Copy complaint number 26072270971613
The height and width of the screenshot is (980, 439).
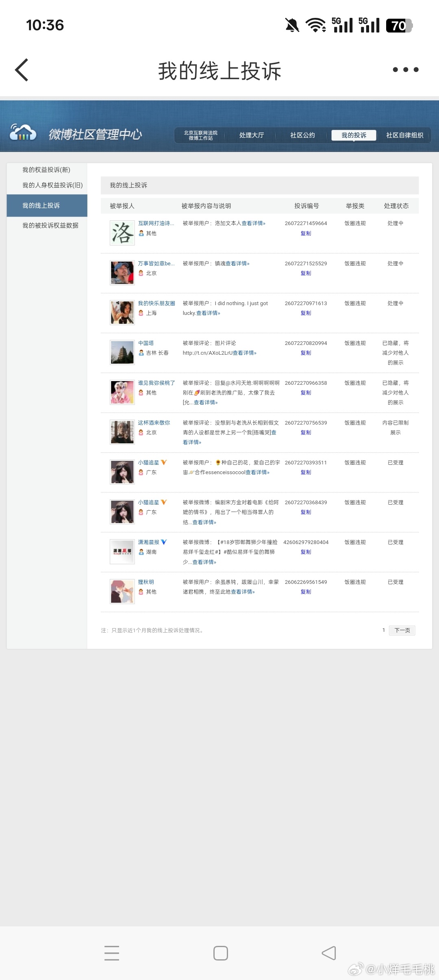click(x=306, y=313)
